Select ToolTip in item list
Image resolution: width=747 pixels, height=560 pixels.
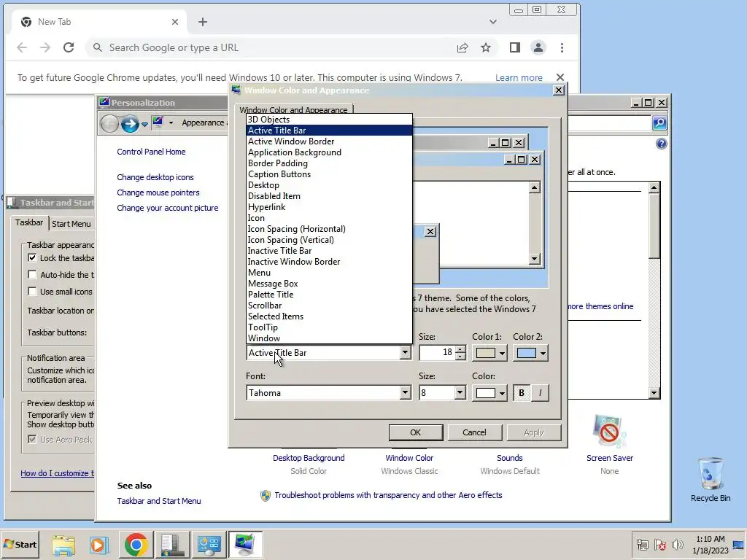[x=329, y=327]
